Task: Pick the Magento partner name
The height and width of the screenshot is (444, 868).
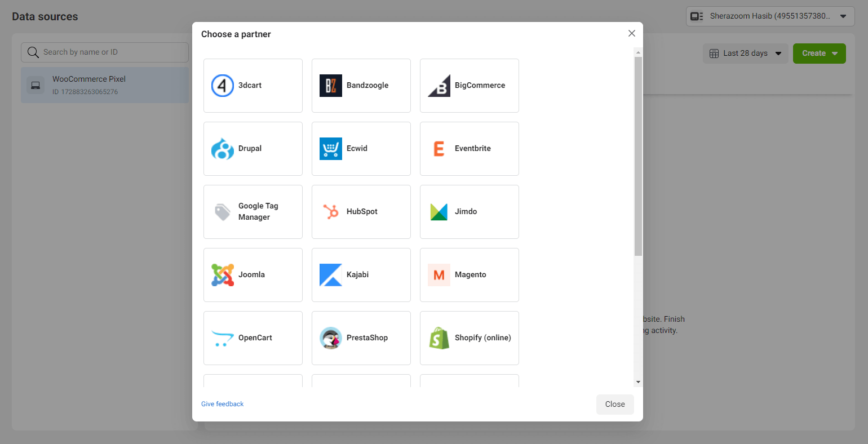Action: pos(471,275)
